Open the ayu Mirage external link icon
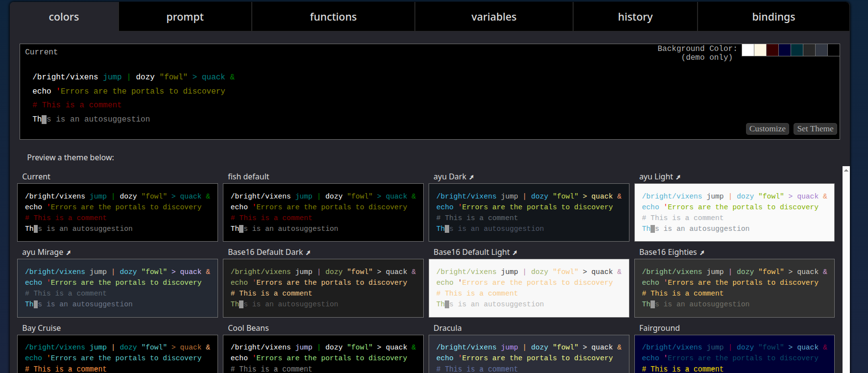This screenshot has width=868, height=373. [x=69, y=252]
